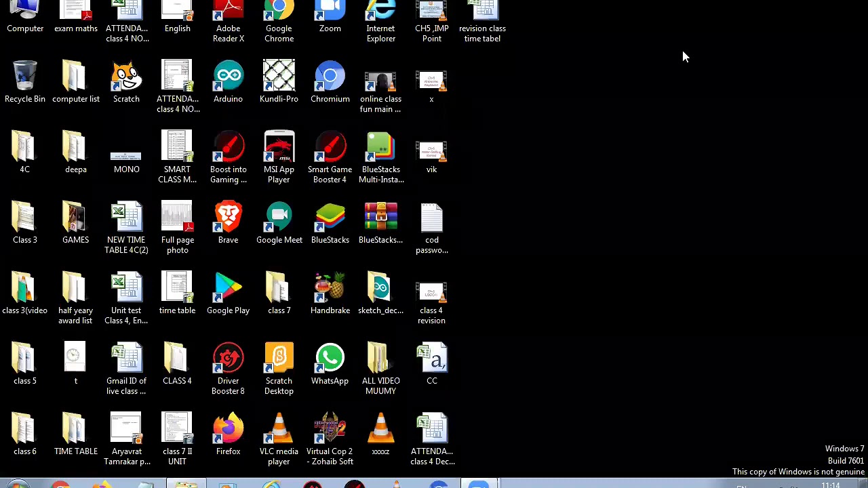Select the Class 3 folder
This screenshot has width=868, height=488.
[x=25, y=223]
